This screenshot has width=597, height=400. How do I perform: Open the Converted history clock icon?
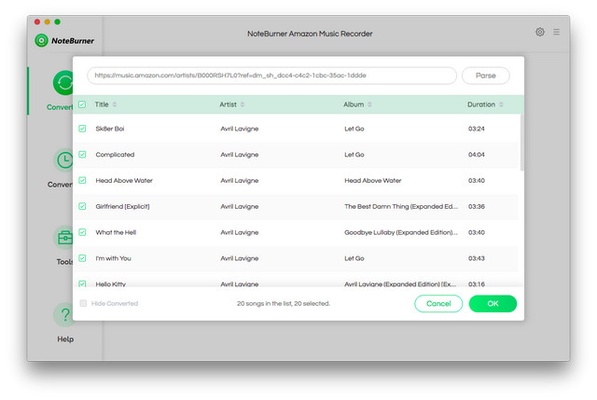pos(64,160)
